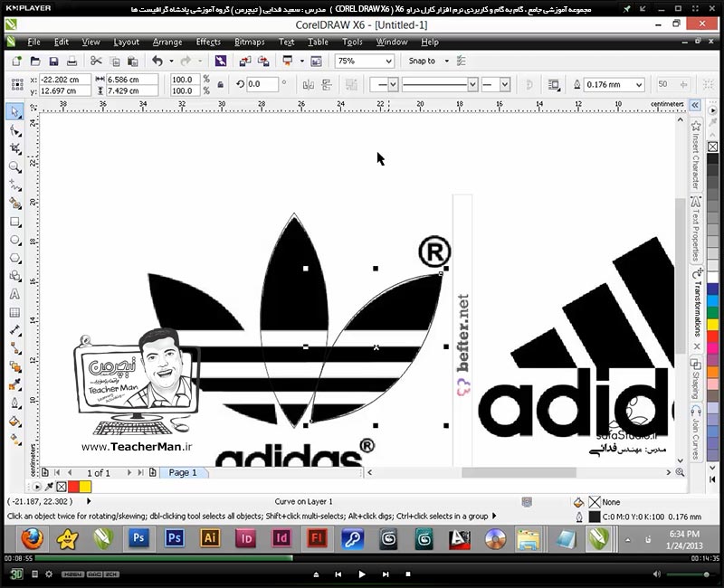The image size is (724, 588).
Task: Stop playback in KMPlayer
Action: pos(408,574)
